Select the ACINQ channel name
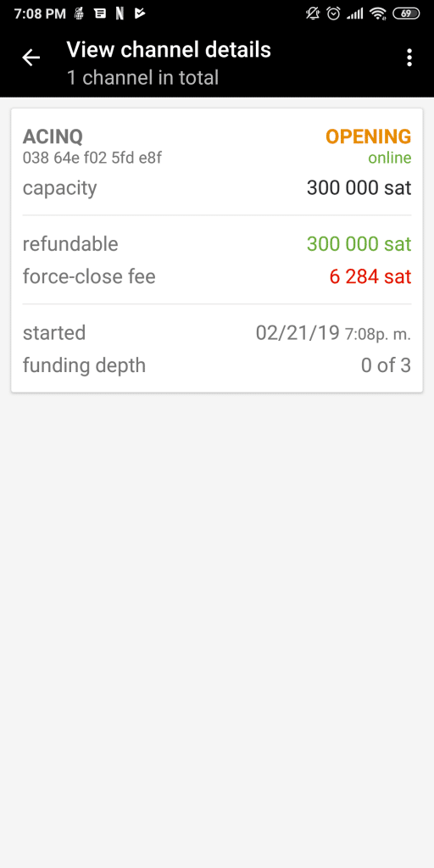 [x=53, y=136]
